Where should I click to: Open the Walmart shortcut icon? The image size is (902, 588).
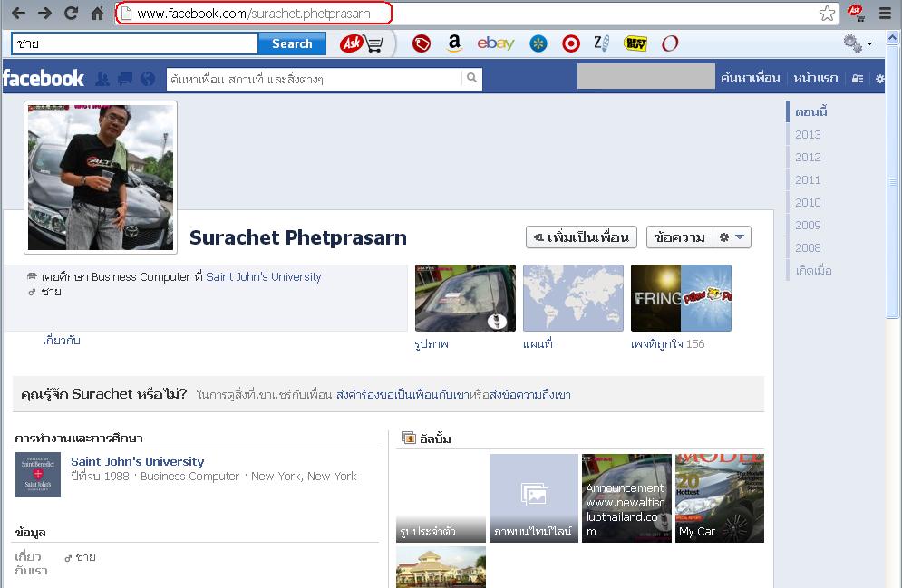pos(538,43)
